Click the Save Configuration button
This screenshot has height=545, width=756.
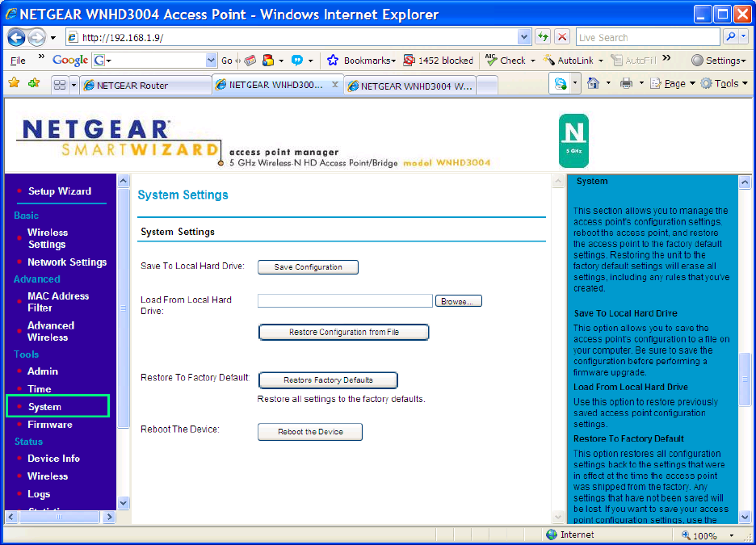point(308,267)
